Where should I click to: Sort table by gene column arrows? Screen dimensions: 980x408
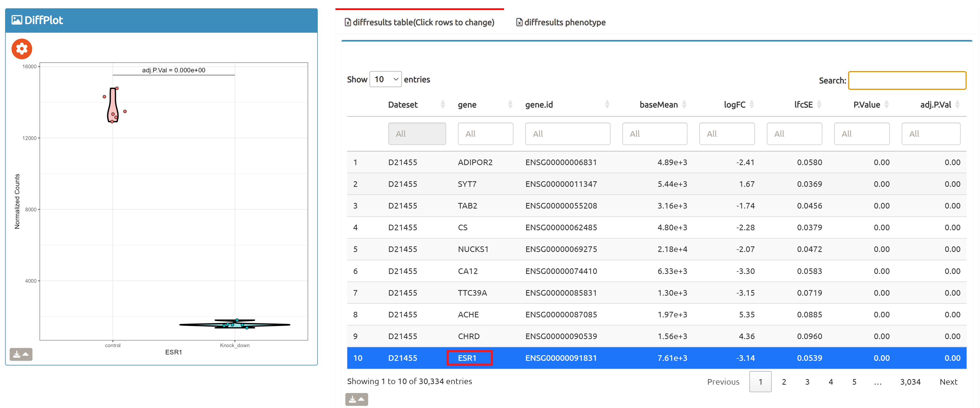pyautogui.click(x=510, y=104)
